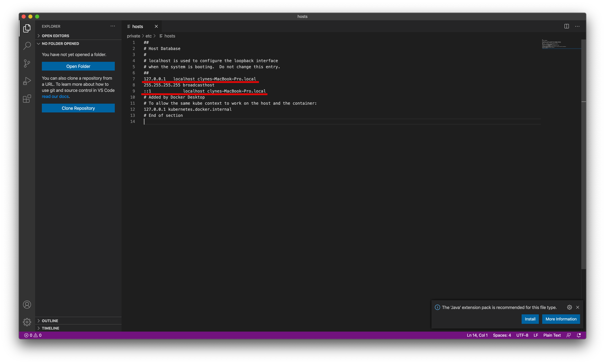Viewport: 605px width, 364px height.
Task: Collapse the No Folder Opened section
Action: coord(60,44)
